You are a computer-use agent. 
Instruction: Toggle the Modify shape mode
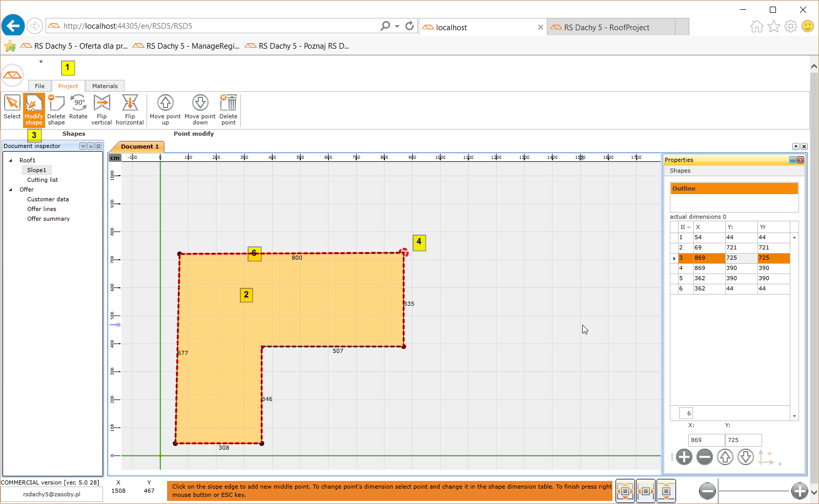[34, 110]
